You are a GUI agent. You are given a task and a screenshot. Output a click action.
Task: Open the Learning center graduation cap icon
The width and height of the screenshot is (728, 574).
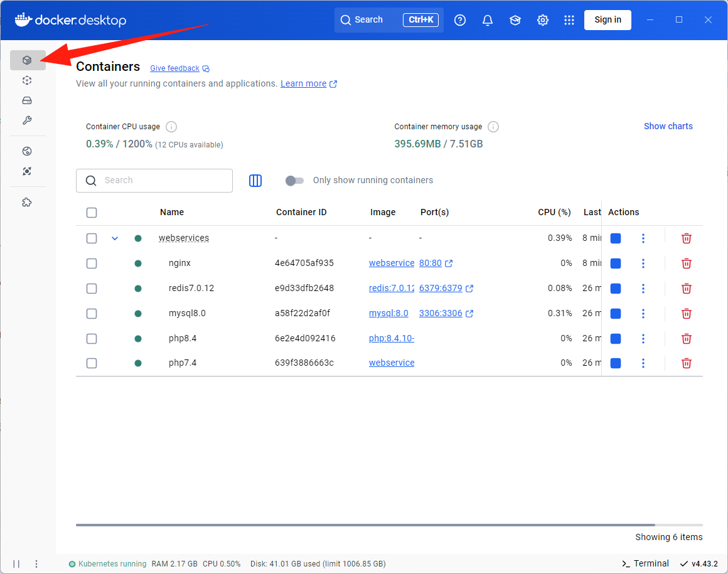[515, 20]
